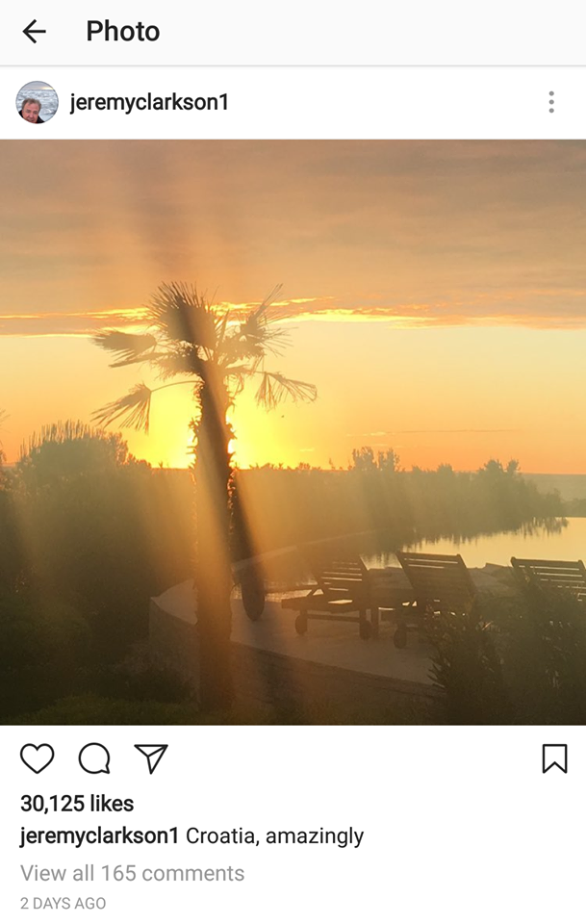
Task: Like the post with the heart icon
Action: 38,758
